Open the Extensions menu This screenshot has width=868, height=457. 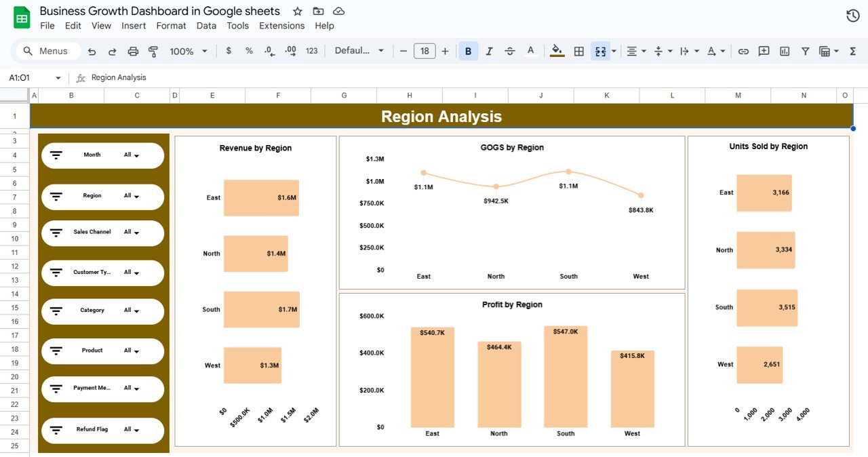tap(282, 25)
